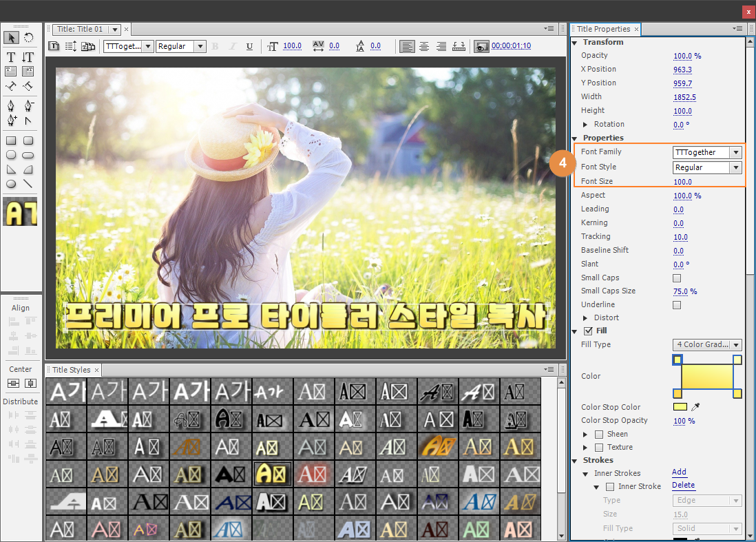
Task: Edit the Opacity value 100.0 %
Action: coord(687,56)
